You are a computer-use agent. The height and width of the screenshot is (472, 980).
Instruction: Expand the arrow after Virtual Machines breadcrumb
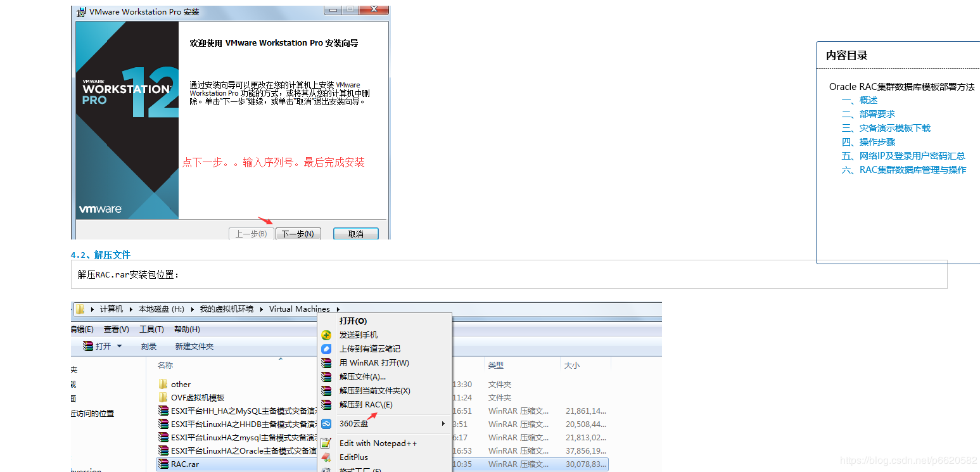pos(338,309)
